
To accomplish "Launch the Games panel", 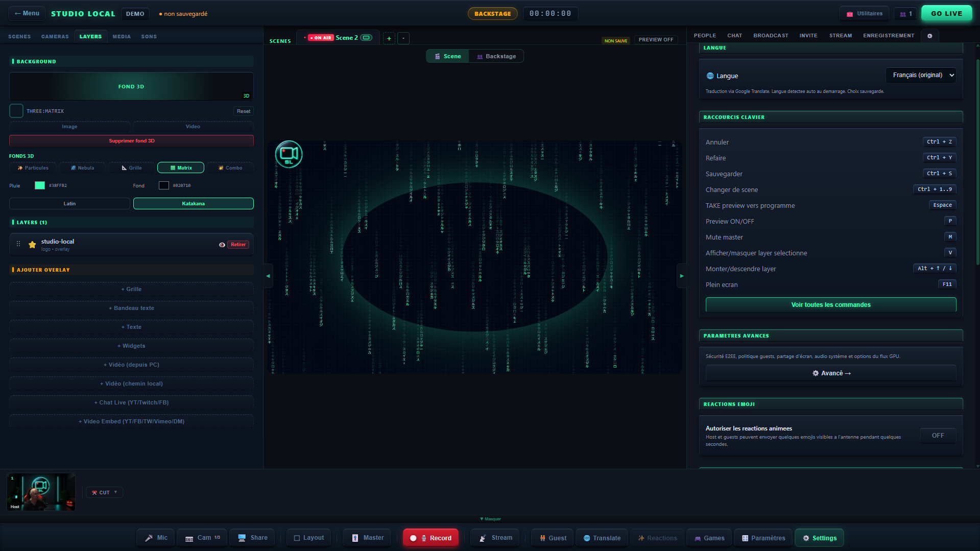I will 709,538.
